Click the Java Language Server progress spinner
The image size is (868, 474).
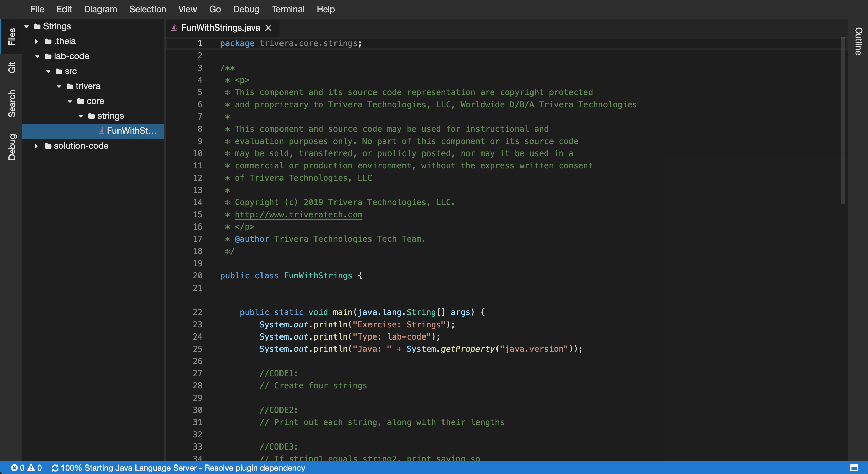coord(55,468)
